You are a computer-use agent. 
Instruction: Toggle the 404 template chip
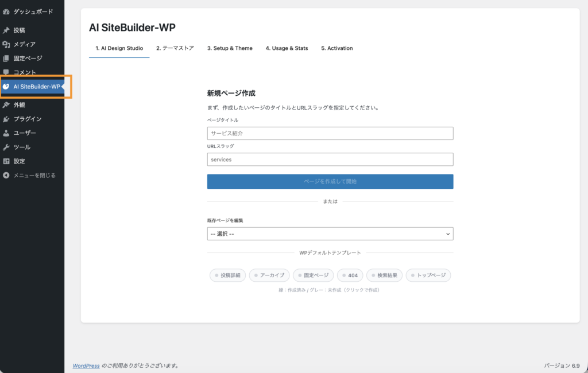(350, 275)
